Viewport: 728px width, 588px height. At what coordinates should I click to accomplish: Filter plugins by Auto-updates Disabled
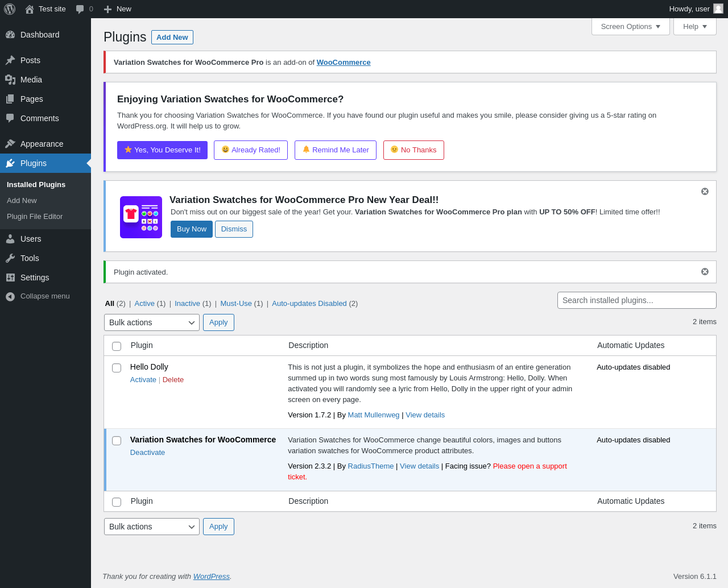coord(309,304)
